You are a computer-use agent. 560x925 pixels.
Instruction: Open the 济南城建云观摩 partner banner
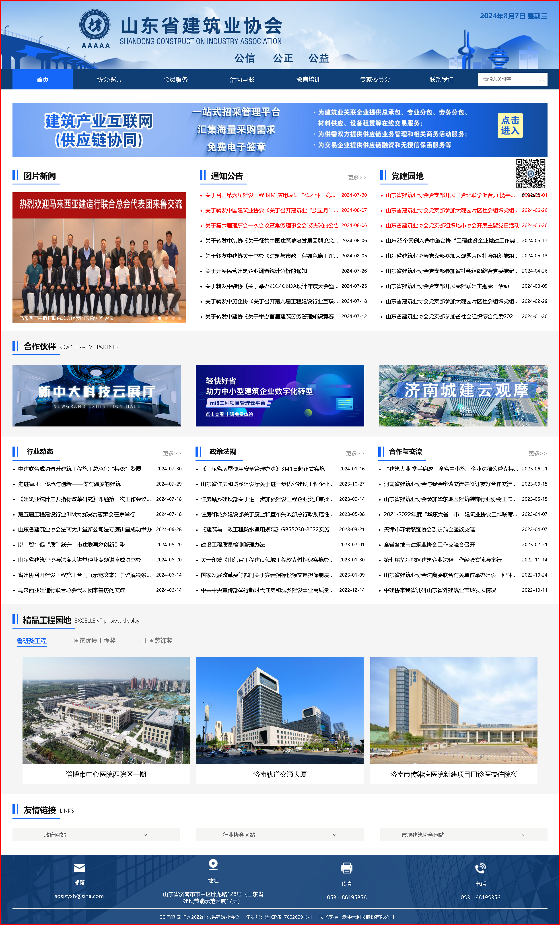463,395
